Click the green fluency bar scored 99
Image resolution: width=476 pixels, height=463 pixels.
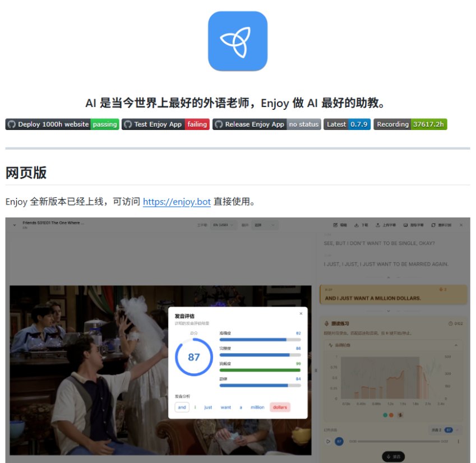point(260,370)
